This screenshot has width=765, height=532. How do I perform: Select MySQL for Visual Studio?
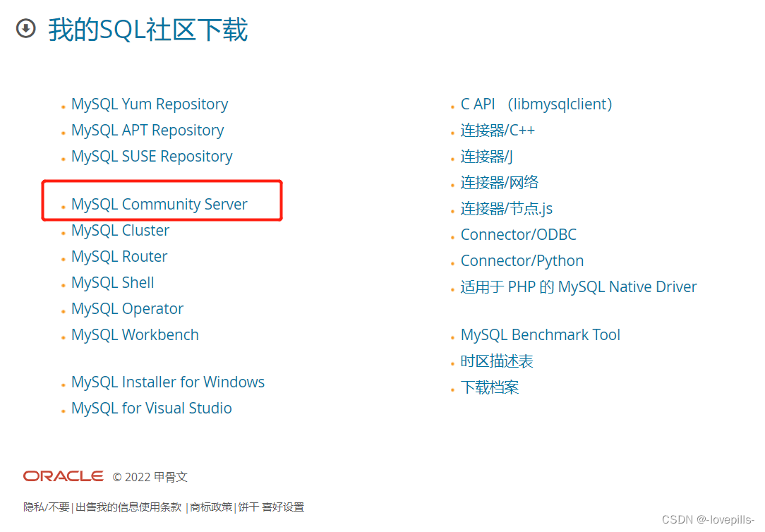[152, 409]
